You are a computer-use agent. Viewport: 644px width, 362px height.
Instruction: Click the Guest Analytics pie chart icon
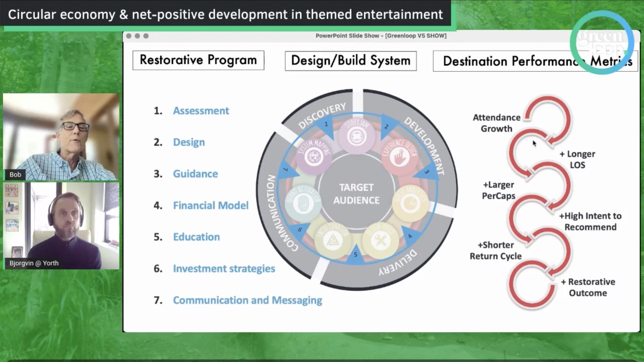point(410,204)
